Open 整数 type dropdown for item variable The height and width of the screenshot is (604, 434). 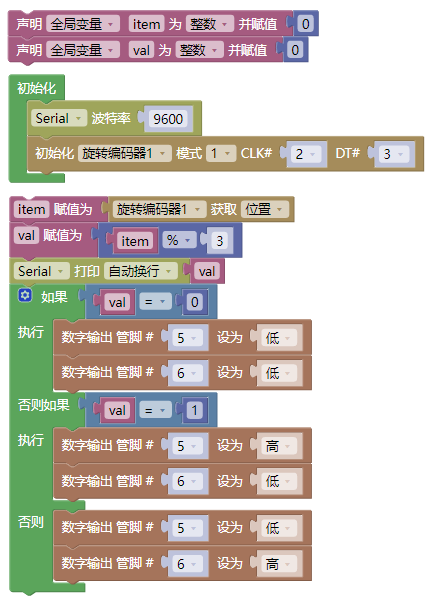209,24
